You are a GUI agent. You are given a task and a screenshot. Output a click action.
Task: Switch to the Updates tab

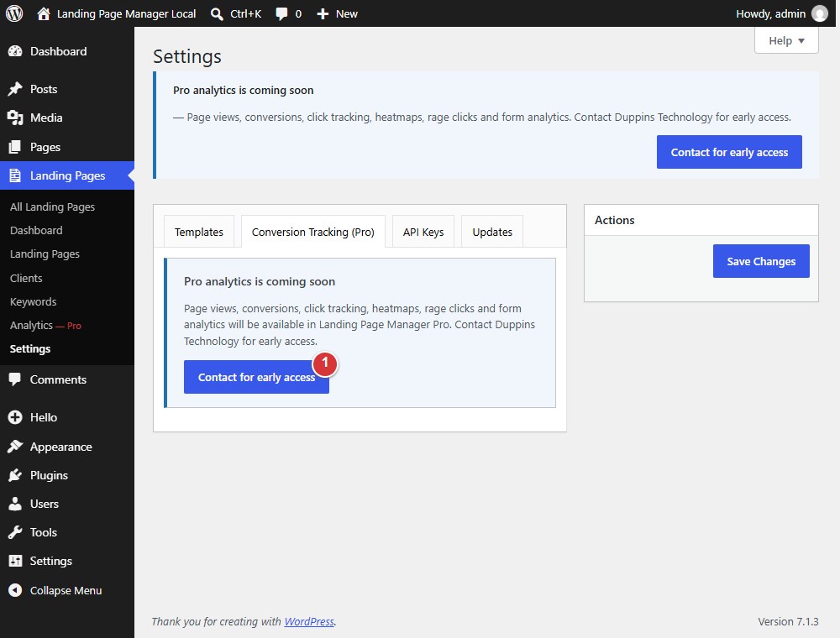point(491,232)
